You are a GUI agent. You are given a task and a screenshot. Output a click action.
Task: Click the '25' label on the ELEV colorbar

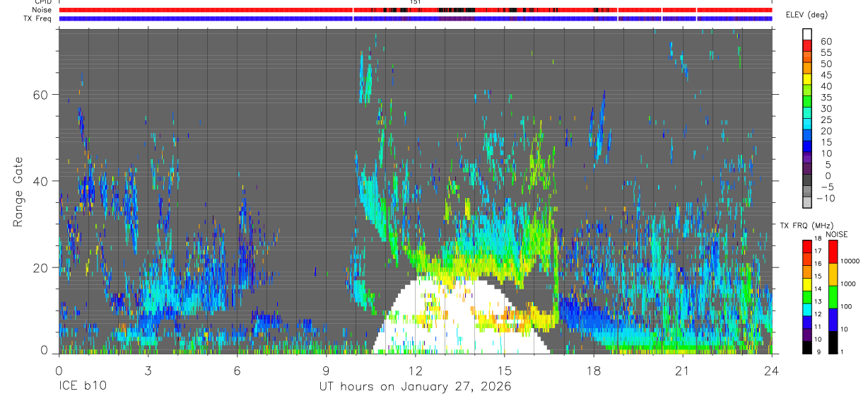(826, 120)
